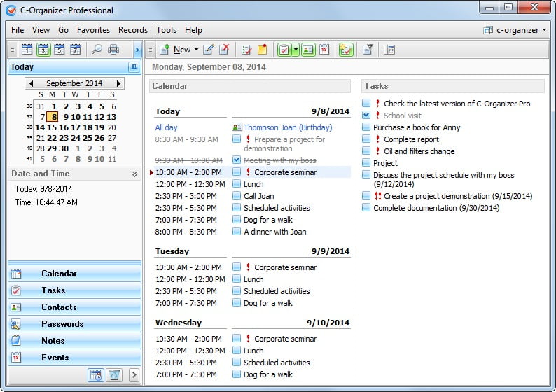
Task: Switch to 5-day view toolbar icon
Action: [x=60, y=50]
